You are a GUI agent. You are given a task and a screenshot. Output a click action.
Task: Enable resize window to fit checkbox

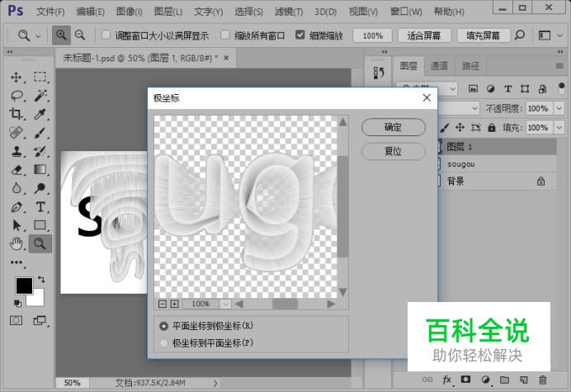coord(106,35)
